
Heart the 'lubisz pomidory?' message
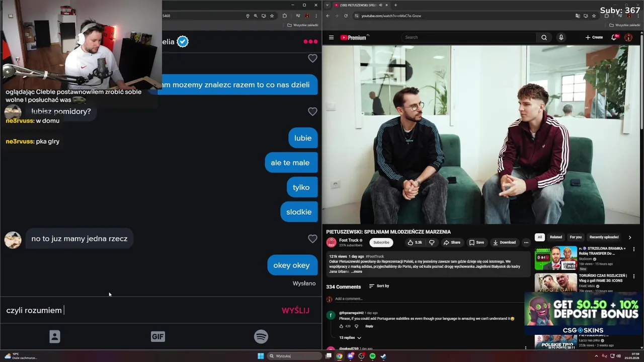tap(312, 112)
